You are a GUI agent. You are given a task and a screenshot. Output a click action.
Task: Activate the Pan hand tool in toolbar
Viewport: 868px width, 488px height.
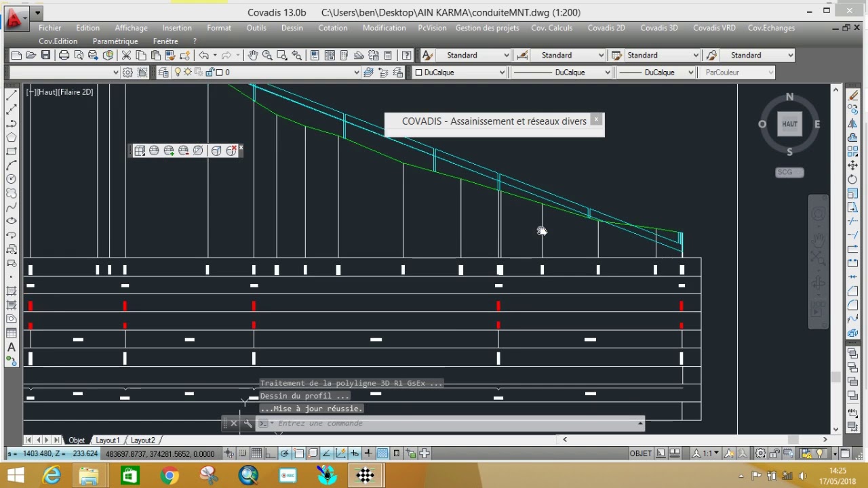[252, 56]
